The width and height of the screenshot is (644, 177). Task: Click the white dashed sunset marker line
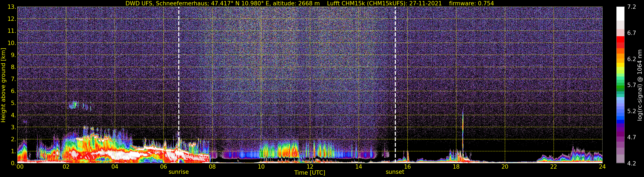click(x=395, y=85)
